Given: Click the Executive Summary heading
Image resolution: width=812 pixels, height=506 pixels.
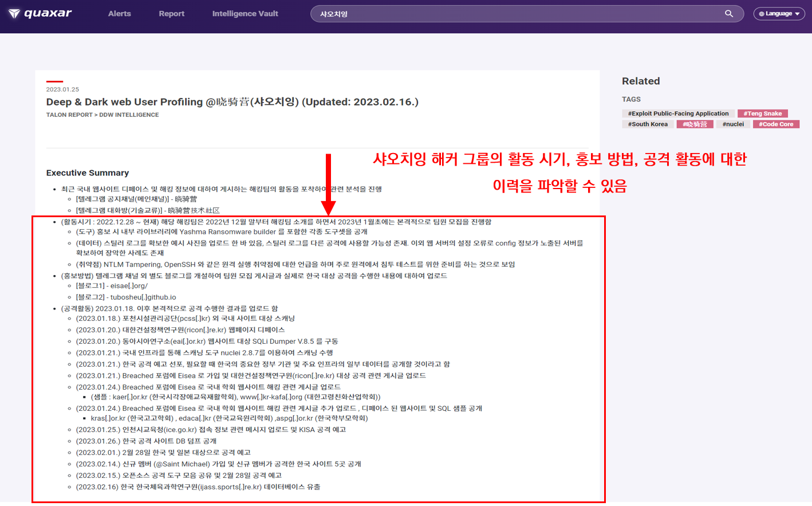Looking at the screenshot, I should tap(88, 172).
